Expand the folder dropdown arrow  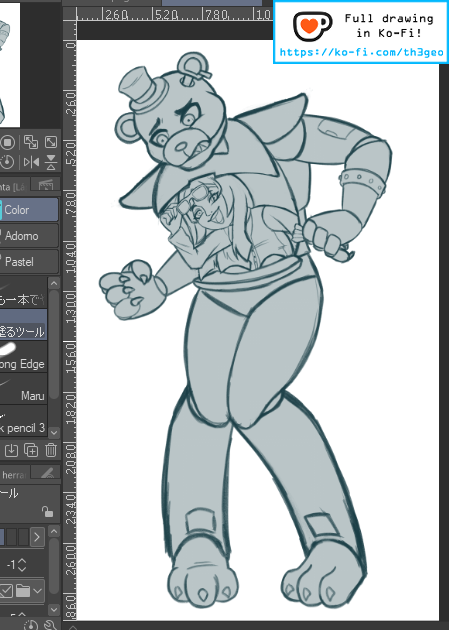click(x=38, y=591)
